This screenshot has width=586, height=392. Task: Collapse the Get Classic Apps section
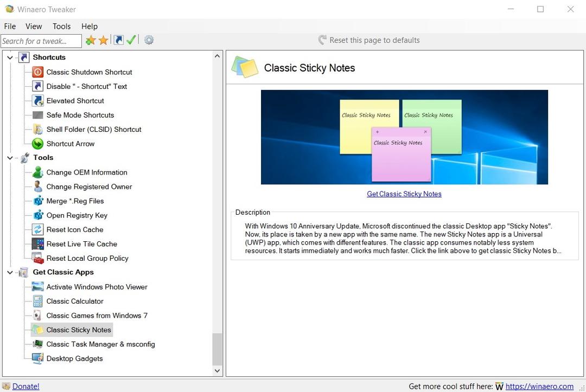tap(10, 273)
